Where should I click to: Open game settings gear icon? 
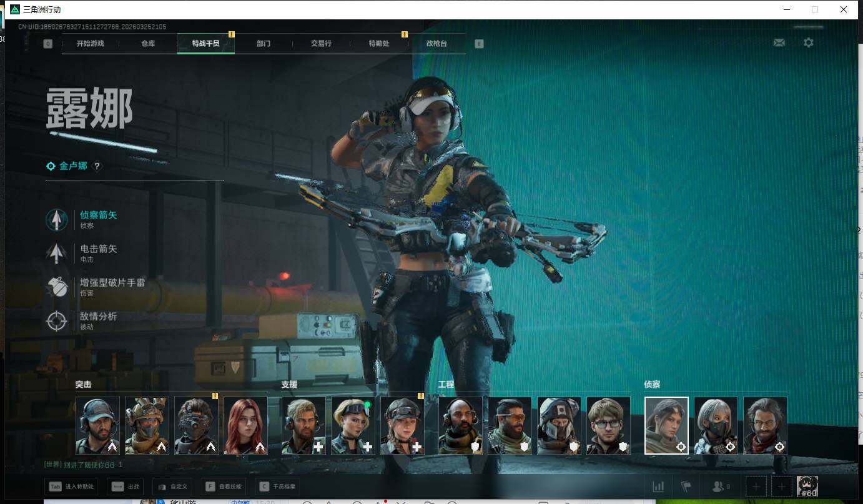pos(809,42)
